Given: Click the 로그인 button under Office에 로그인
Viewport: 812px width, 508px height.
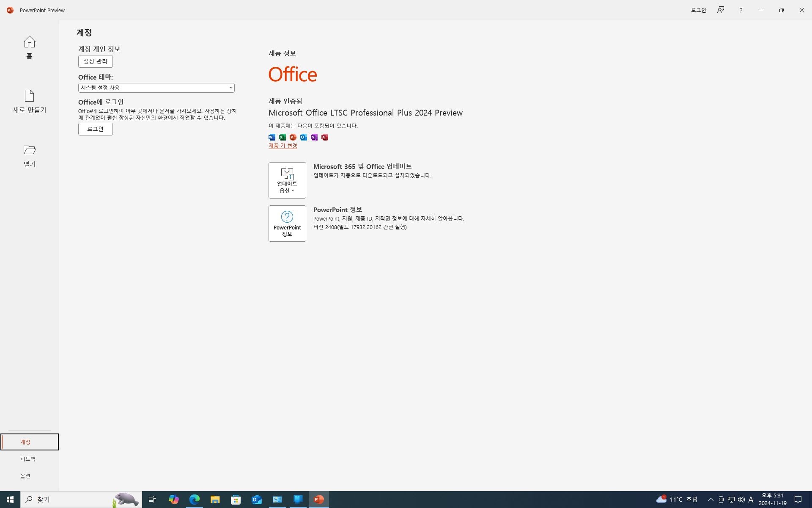Looking at the screenshot, I should pyautogui.click(x=95, y=129).
